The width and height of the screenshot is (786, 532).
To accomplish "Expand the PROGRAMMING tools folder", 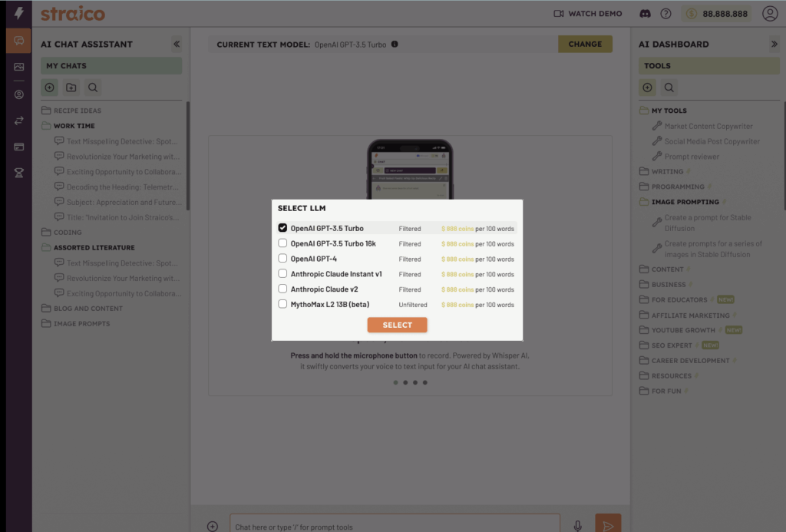I will point(672,187).
